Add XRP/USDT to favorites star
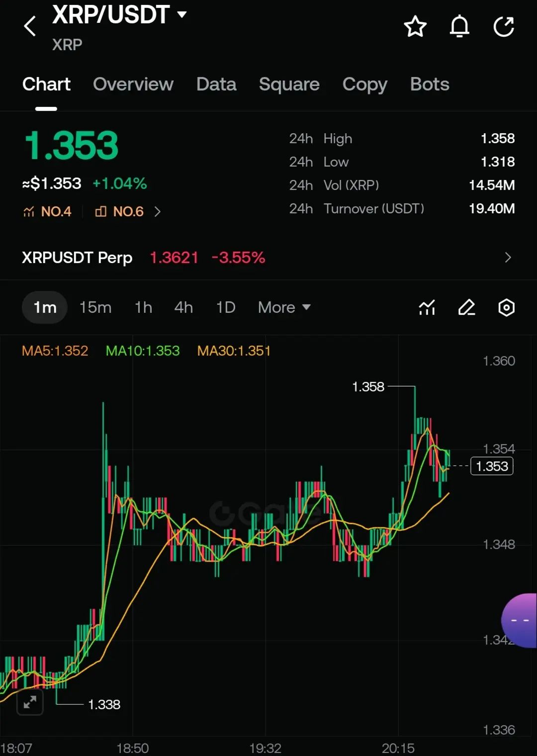 pos(415,26)
